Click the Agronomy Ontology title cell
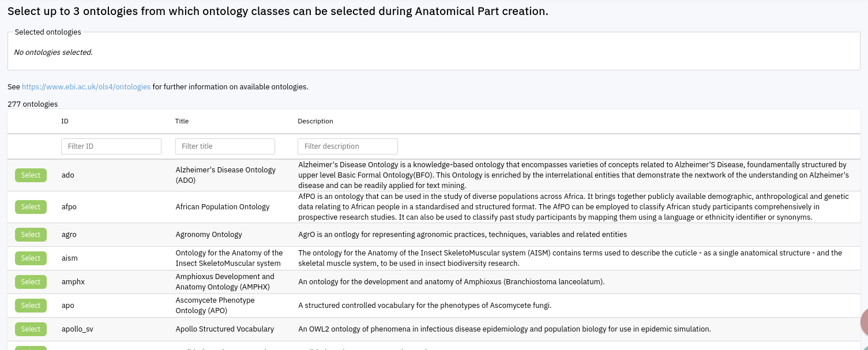Viewport: 868px width, 350px height. click(x=209, y=235)
